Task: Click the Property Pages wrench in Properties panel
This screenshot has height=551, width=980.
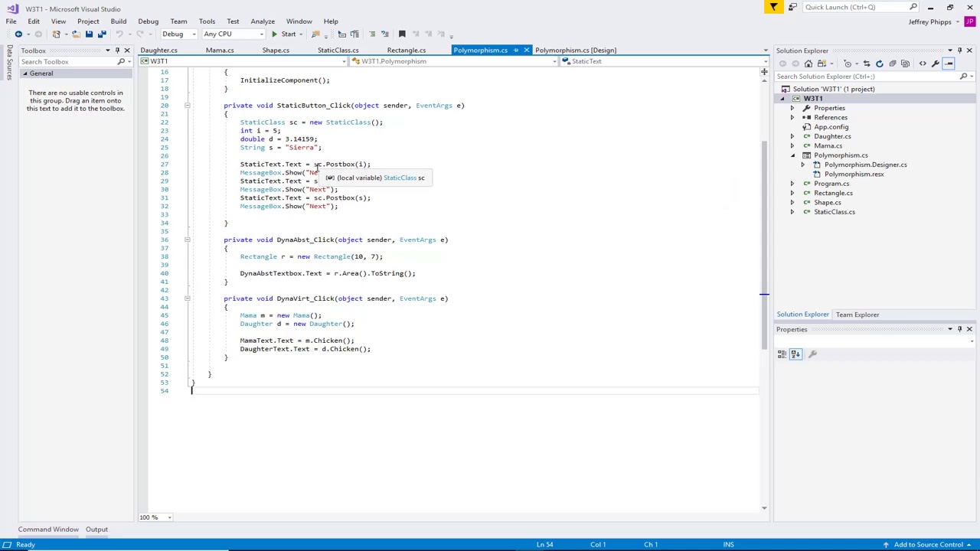Action: (x=812, y=354)
